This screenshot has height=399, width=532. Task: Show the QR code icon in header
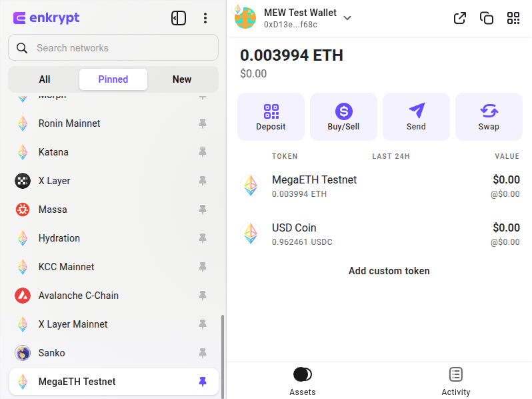point(513,18)
